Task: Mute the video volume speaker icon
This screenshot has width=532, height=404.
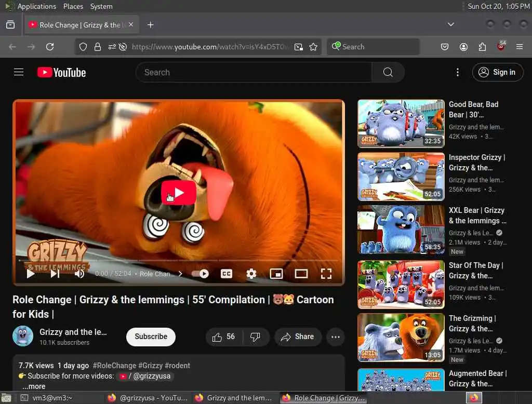Action: point(79,274)
